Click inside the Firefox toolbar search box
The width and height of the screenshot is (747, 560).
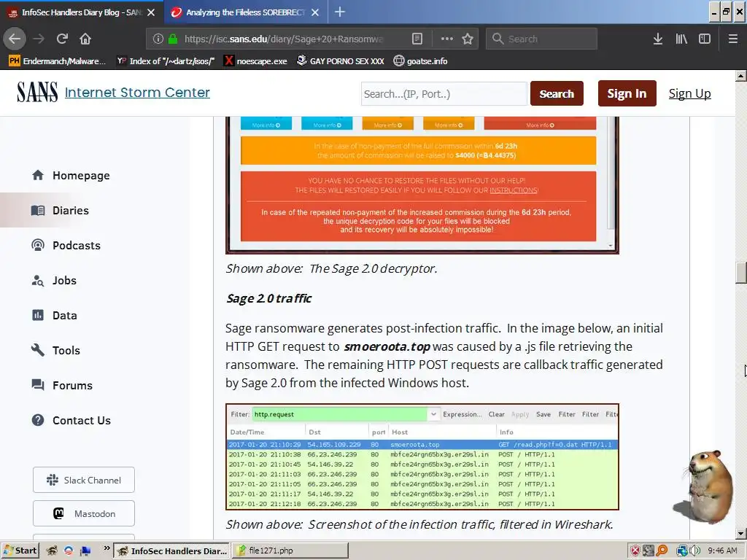pos(542,39)
